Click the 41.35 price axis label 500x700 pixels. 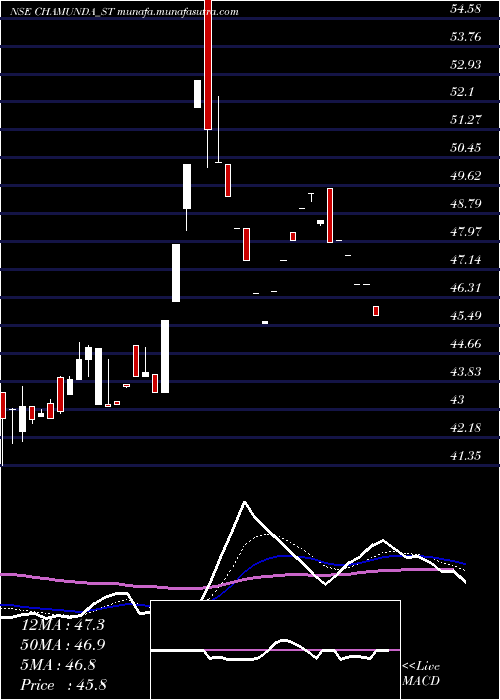(466, 456)
